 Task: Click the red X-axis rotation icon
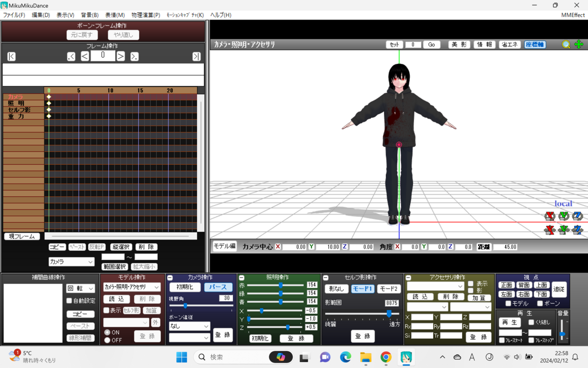click(550, 216)
